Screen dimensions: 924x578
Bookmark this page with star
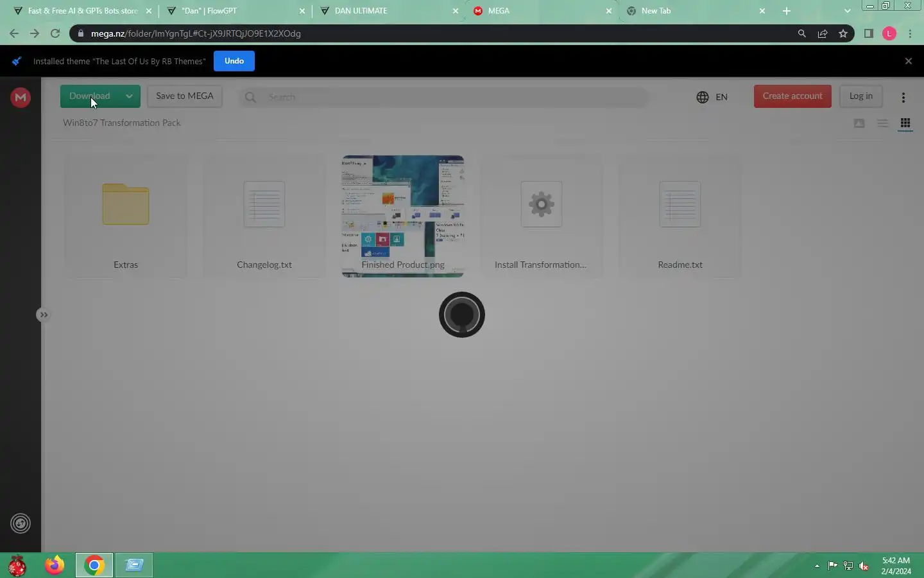coord(843,33)
